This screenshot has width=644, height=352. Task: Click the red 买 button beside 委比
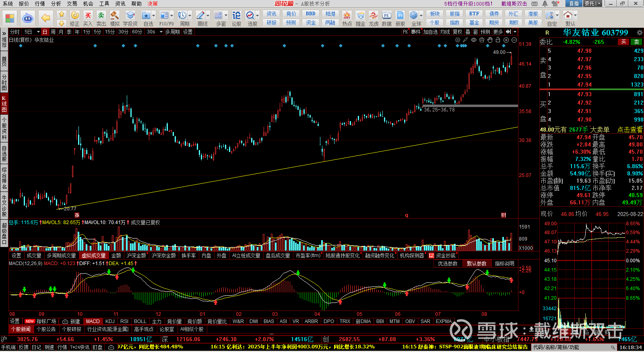coord(623,42)
